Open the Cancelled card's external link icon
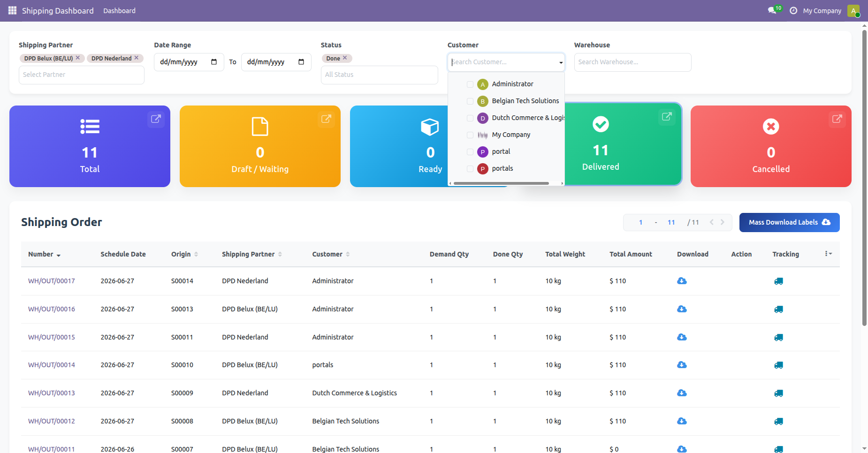 837,119
